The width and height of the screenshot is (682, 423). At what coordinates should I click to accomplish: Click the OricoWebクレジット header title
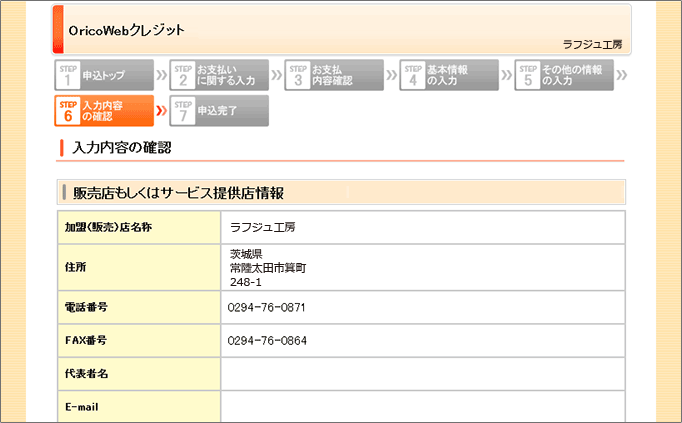127,31
